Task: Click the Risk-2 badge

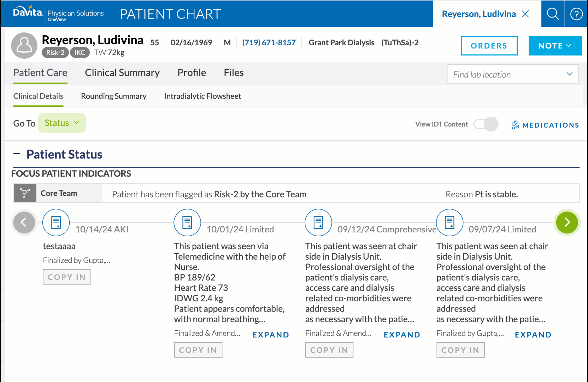Action: point(55,52)
